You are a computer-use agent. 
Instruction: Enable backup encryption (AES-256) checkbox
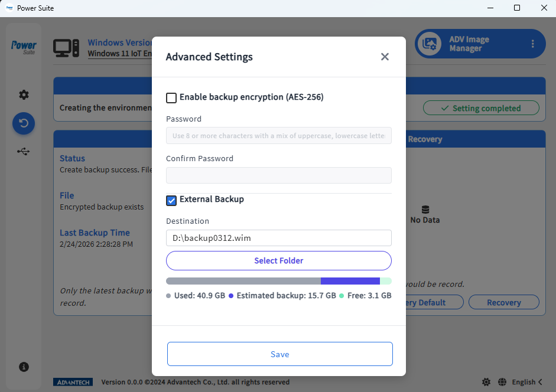pos(171,98)
